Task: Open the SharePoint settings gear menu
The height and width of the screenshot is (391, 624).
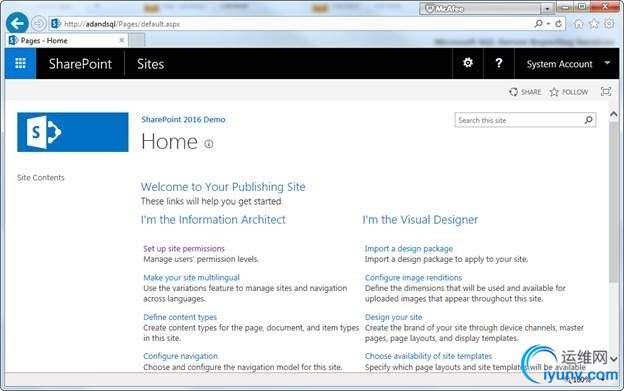Action: [x=468, y=63]
